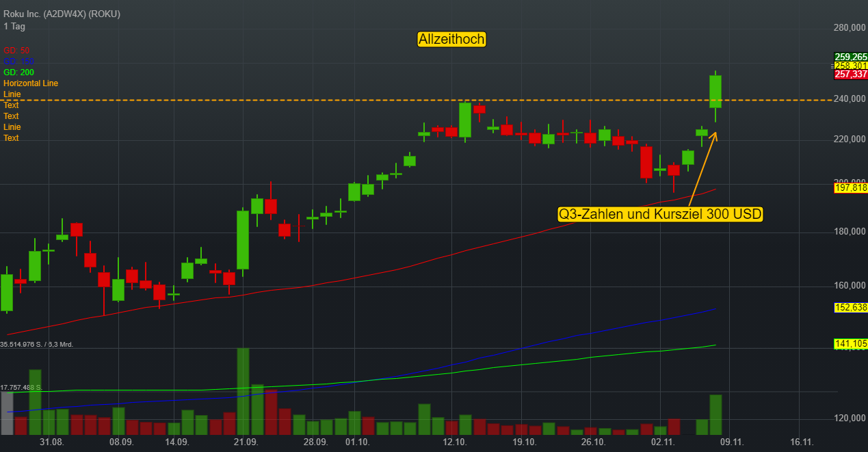Screen dimensions: 868x452
Task: Click the 280,000 price axis label
Action: pos(851,28)
